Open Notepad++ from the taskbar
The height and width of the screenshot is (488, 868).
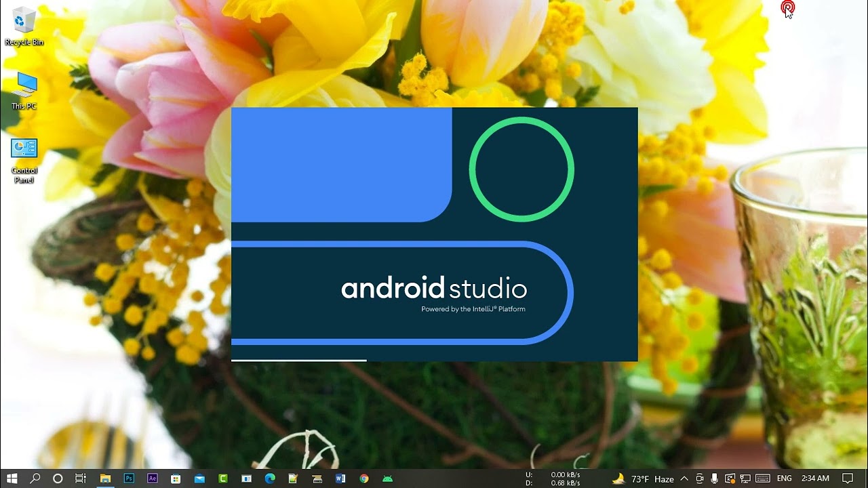point(293,479)
